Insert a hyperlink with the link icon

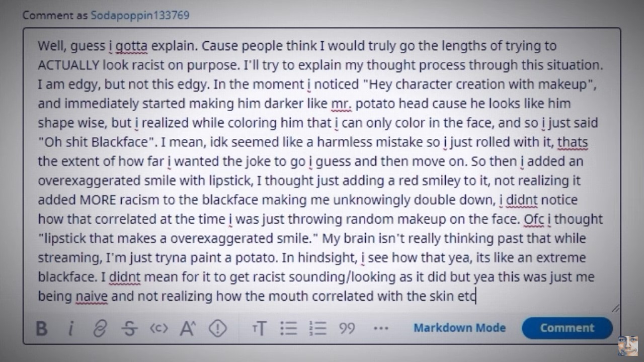click(100, 329)
